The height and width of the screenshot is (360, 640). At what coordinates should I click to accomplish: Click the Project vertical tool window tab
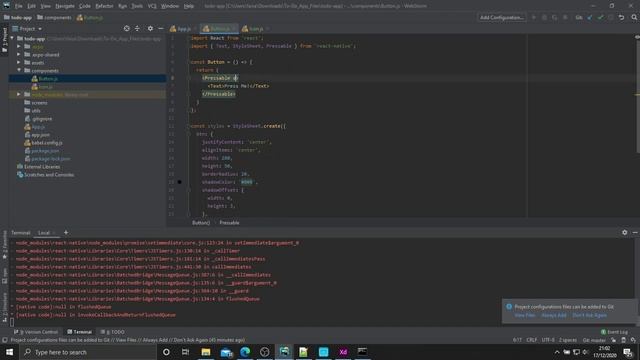(x=4, y=40)
